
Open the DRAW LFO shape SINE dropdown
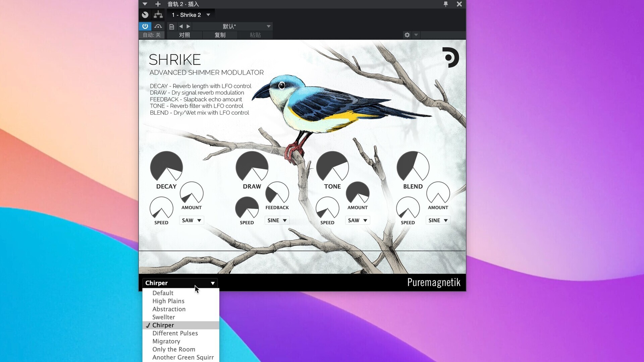[x=277, y=220]
